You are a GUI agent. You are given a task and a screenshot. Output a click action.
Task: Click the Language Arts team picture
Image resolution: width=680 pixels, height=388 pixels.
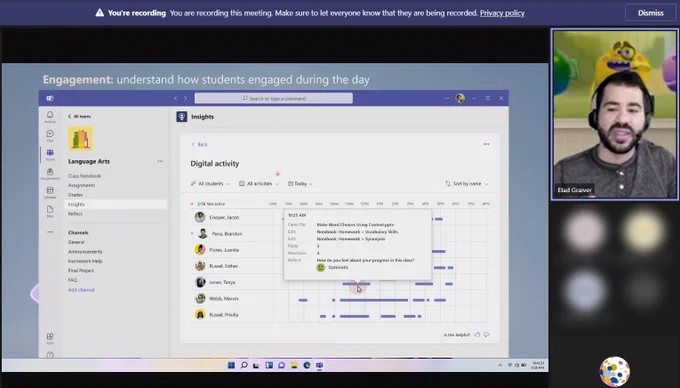80,139
